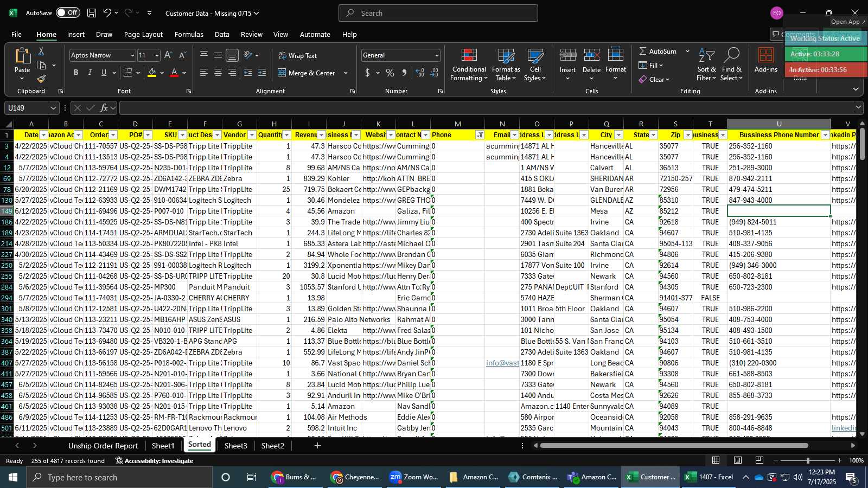This screenshot has width=868, height=488.
Task: Click Accessibility: Investigate in status bar
Action: coord(154,461)
